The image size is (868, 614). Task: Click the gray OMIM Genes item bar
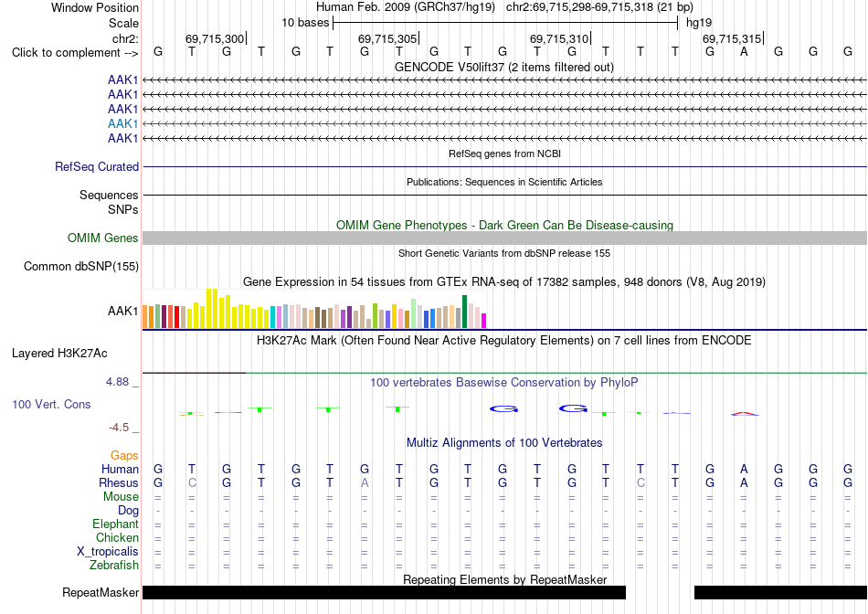pyautogui.click(x=504, y=238)
